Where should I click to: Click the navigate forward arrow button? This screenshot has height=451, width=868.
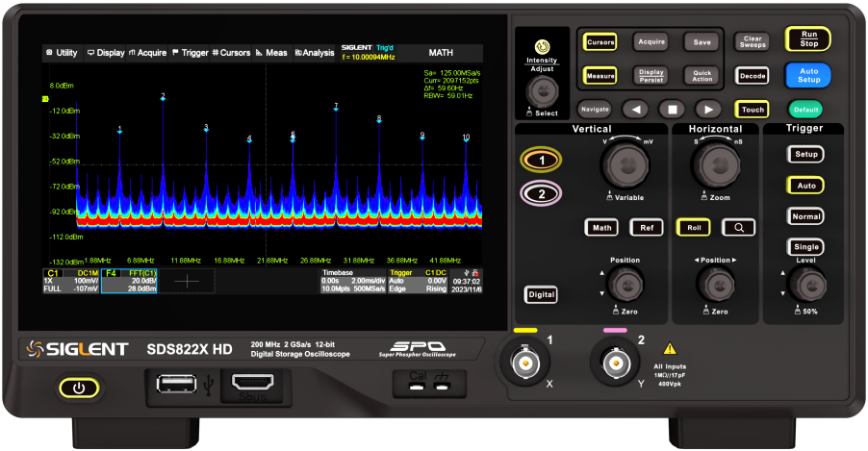pos(708,109)
